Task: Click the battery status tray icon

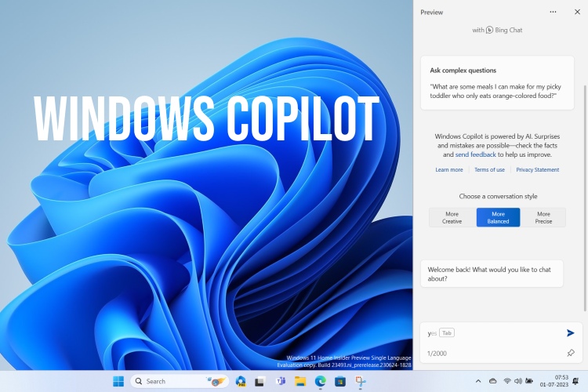Action: tap(529, 381)
